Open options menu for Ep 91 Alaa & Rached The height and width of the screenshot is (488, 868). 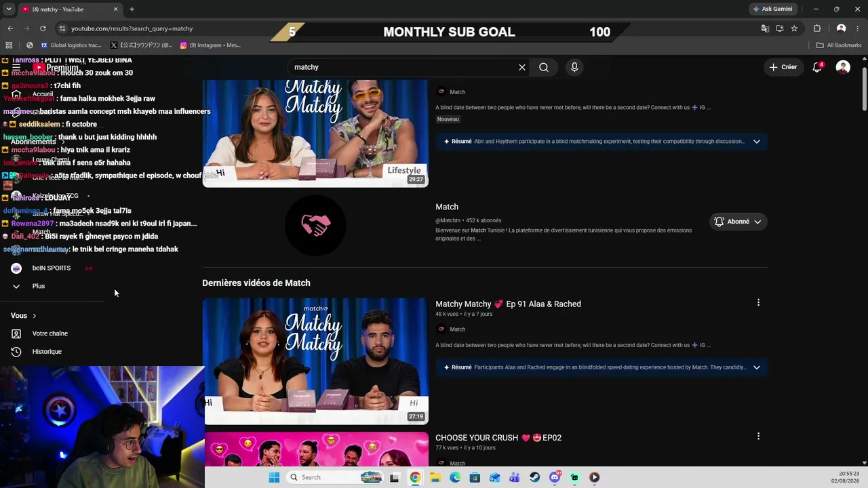tap(758, 303)
